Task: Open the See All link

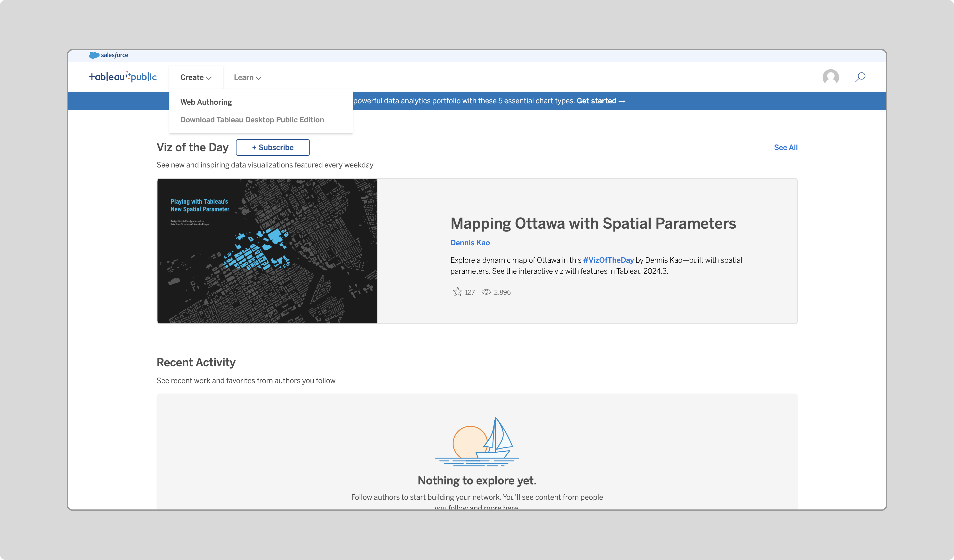Action: click(786, 148)
